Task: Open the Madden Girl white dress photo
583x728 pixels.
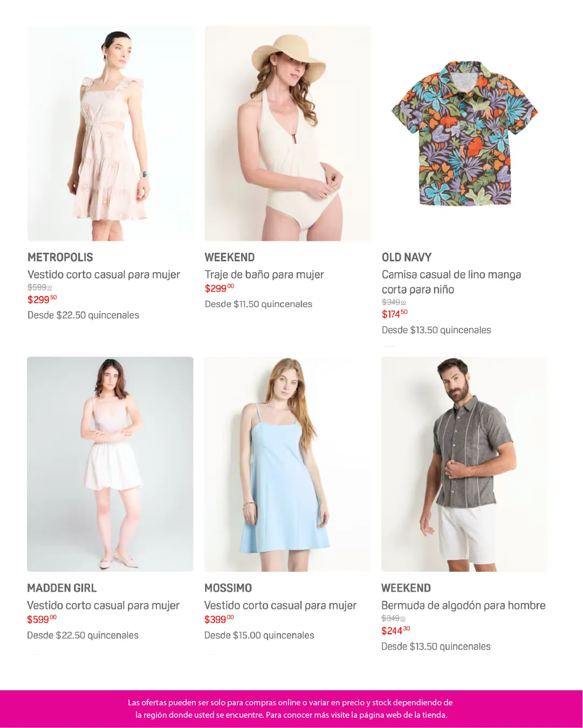Action: pos(110,464)
